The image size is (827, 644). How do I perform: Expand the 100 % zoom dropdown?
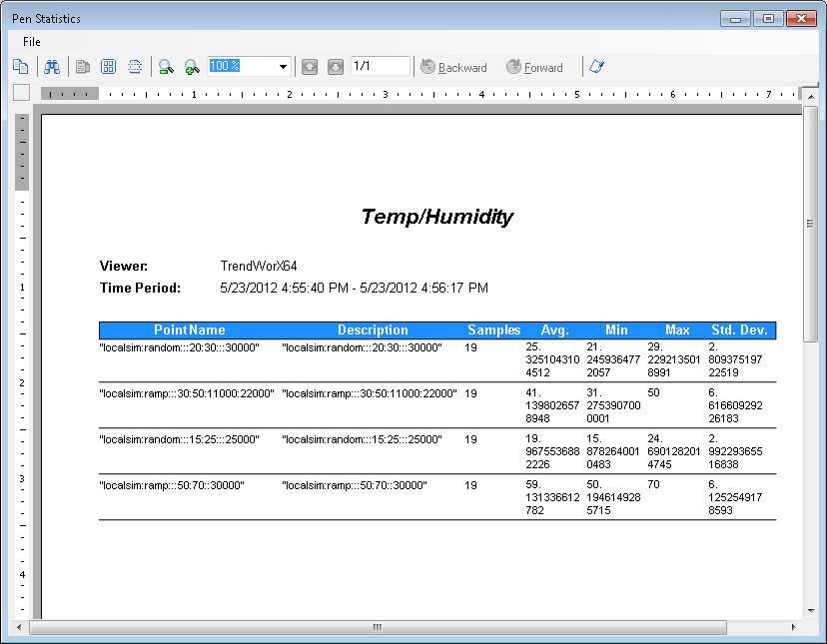point(284,67)
